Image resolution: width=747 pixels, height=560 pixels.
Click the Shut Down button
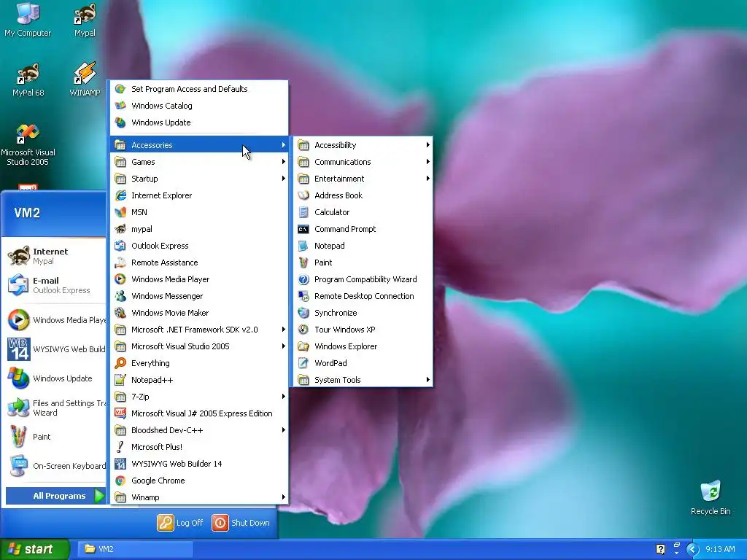point(241,523)
